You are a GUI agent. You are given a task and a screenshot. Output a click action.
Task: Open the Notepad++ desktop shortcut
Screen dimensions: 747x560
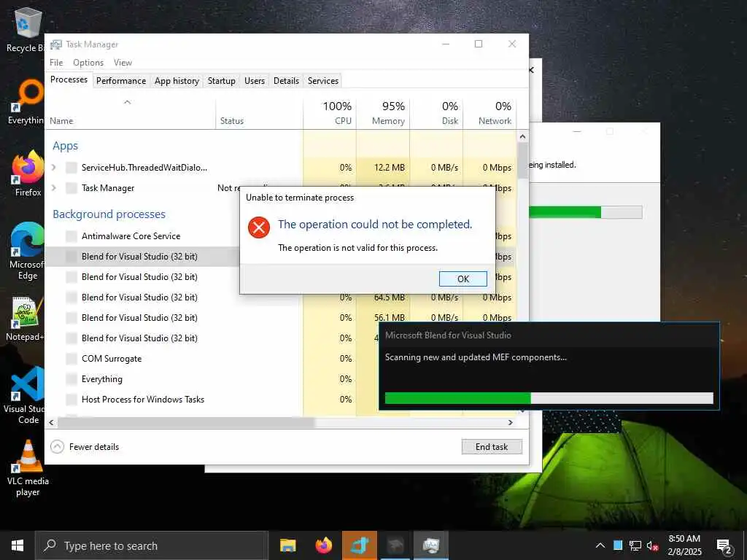25,319
